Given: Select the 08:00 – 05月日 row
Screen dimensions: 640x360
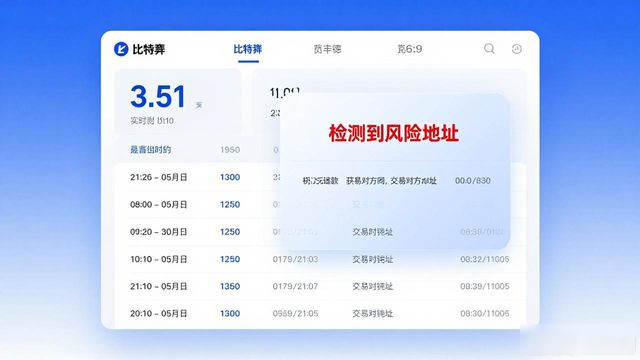Looking at the screenshot, I should (x=320, y=204).
